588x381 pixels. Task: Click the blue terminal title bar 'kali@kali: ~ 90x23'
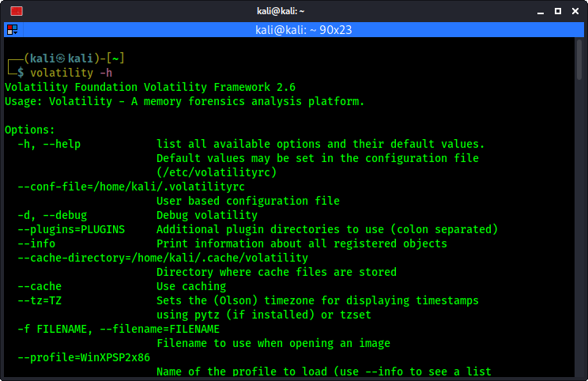pos(303,29)
